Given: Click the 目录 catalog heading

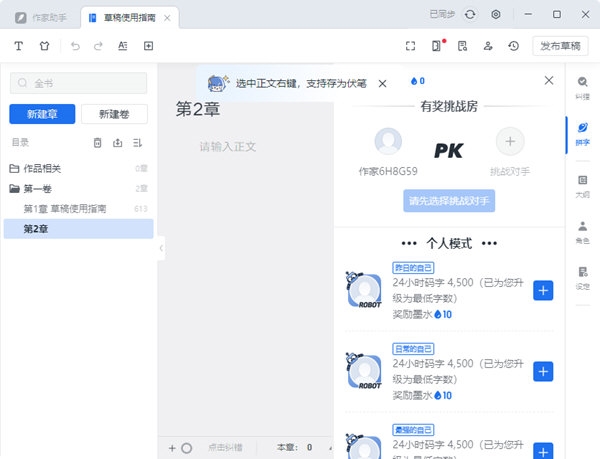Looking at the screenshot, I should click(20, 143).
